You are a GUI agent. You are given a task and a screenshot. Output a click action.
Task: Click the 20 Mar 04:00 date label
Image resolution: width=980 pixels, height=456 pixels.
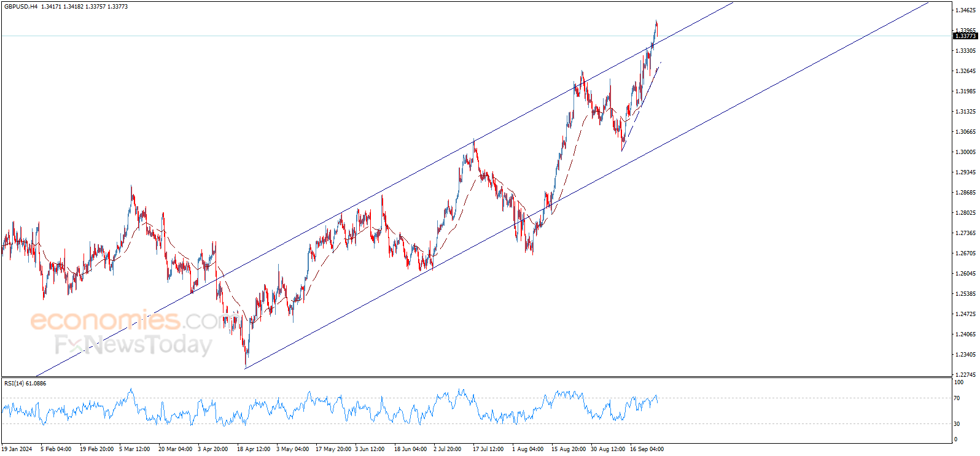tap(175, 449)
